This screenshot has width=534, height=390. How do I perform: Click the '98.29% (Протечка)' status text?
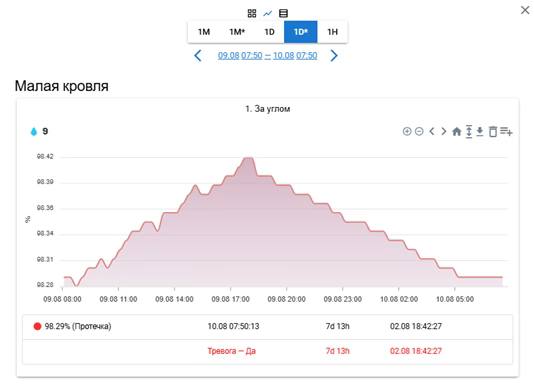[78, 326]
